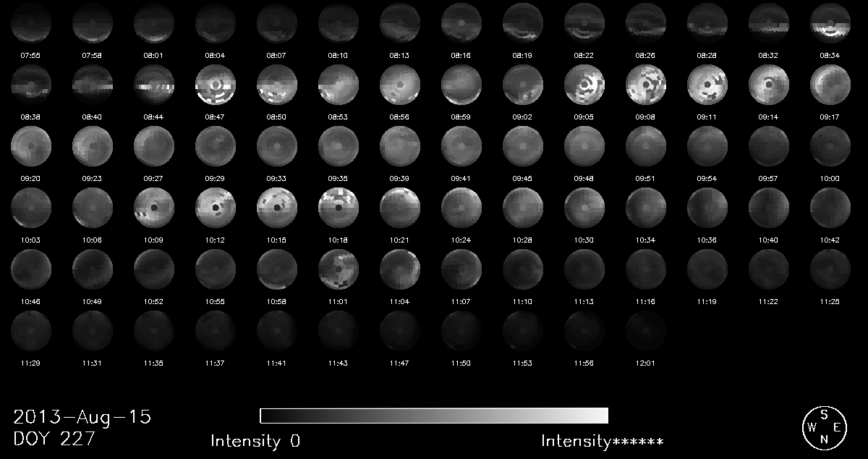Click the maximum Intensity label with asterisks
Screen dimensions: 868x459
pos(602,441)
